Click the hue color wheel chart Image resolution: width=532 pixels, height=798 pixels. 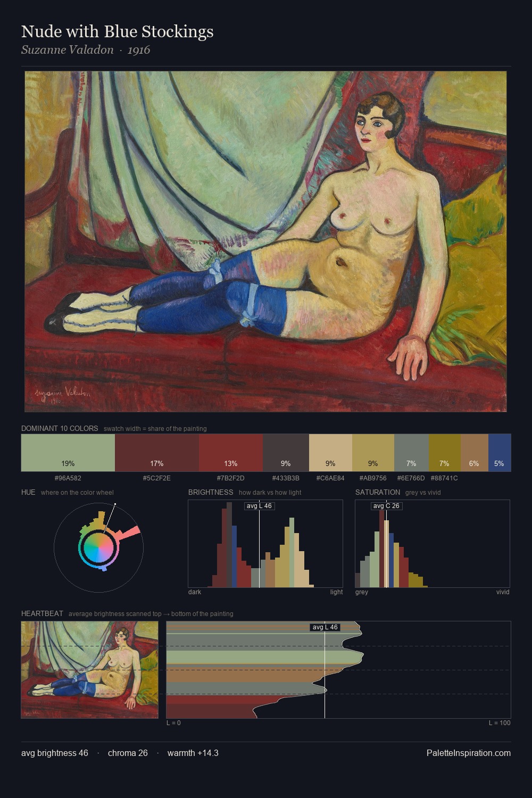point(98,547)
